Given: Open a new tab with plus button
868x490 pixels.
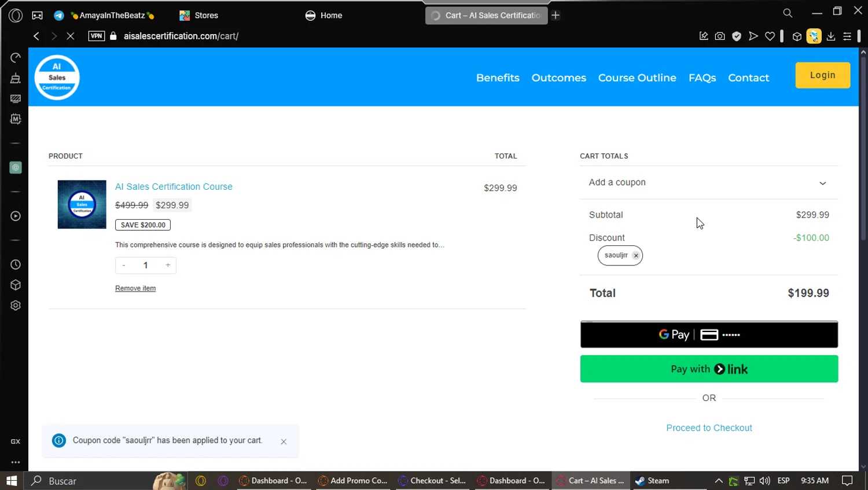Looking at the screenshot, I should coord(556,16).
